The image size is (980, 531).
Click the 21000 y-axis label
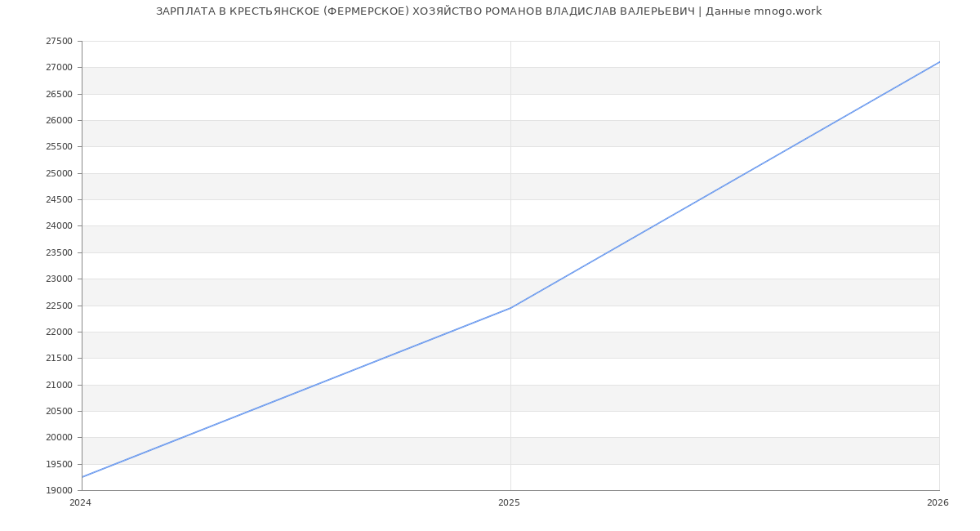(59, 385)
